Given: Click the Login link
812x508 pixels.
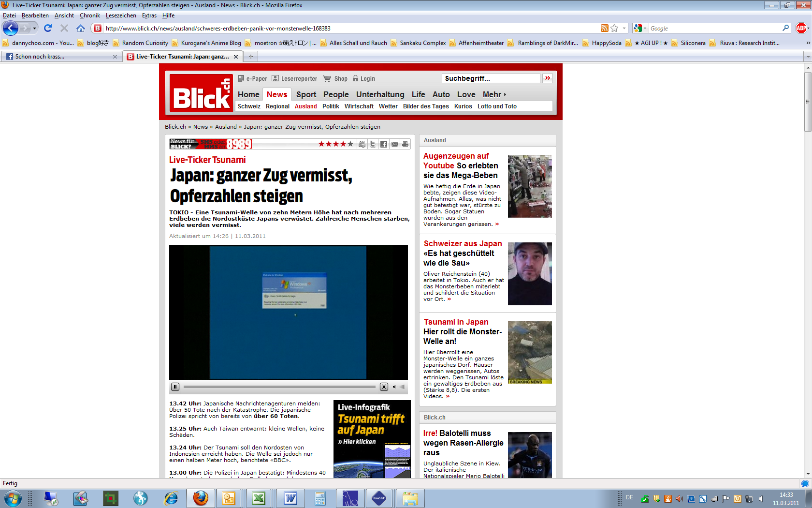Looking at the screenshot, I should point(363,78).
